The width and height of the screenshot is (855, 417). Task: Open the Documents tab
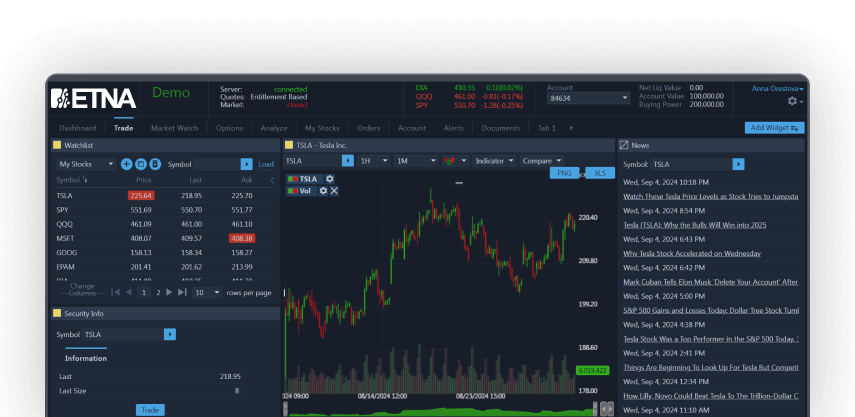coord(501,128)
